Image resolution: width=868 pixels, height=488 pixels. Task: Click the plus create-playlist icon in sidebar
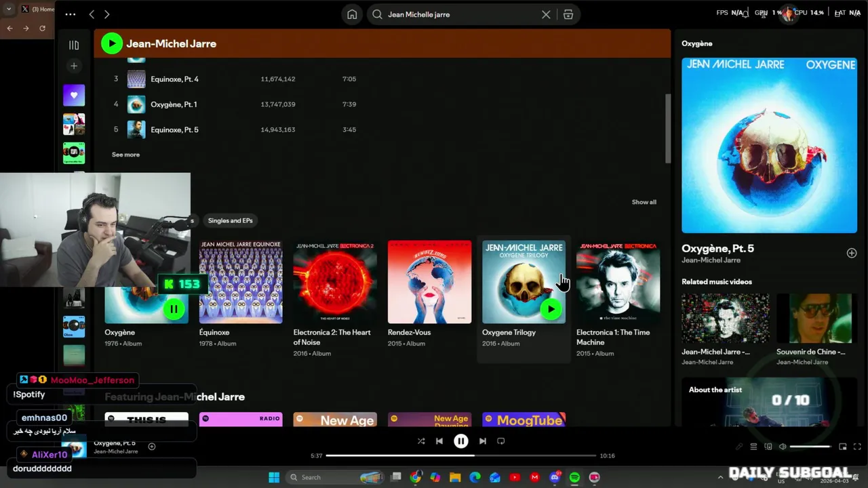pos(74,66)
